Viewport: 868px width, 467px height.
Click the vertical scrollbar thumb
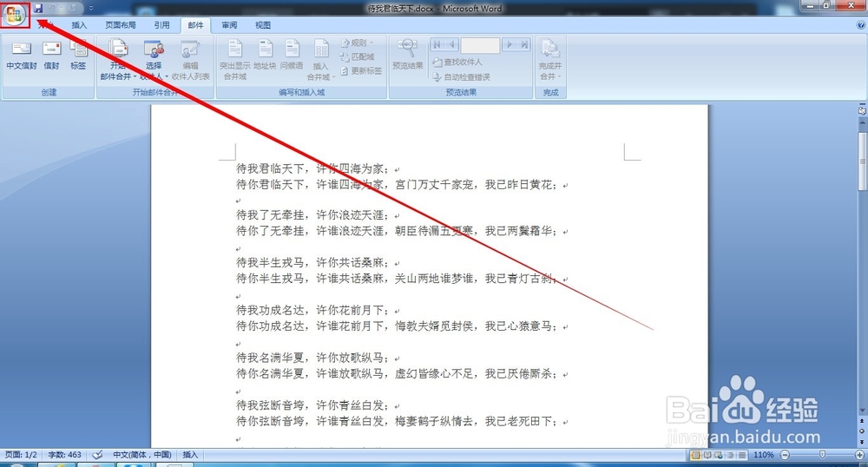[862, 161]
